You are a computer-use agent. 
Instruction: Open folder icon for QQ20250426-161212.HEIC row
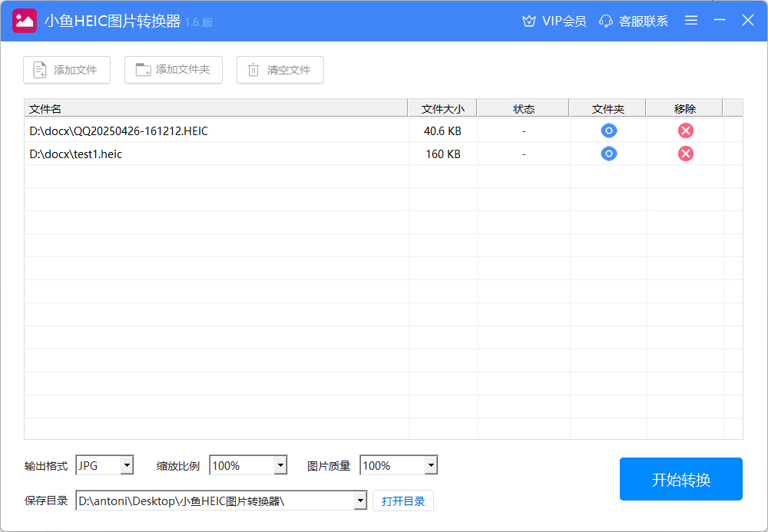608,131
